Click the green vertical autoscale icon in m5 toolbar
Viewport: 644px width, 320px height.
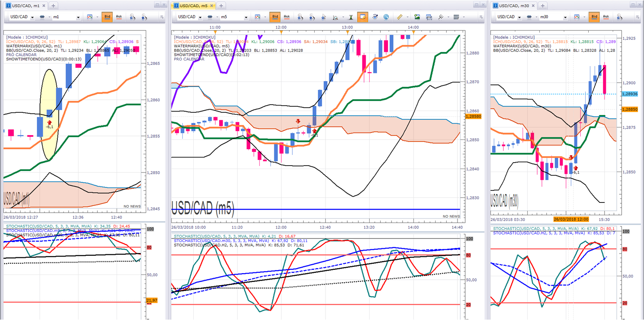(x=351, y=17)
